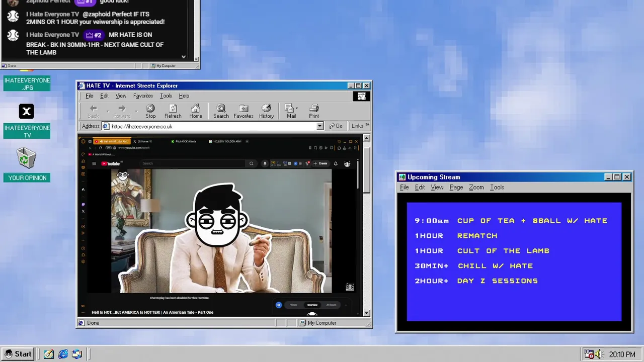
Task: Click the Forward arrow toolbar icon
Action: pyautogui.click(x=122, y=111)
